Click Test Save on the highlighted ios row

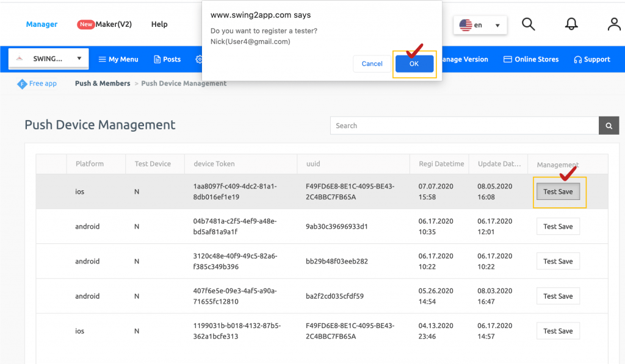click(558, 191)
